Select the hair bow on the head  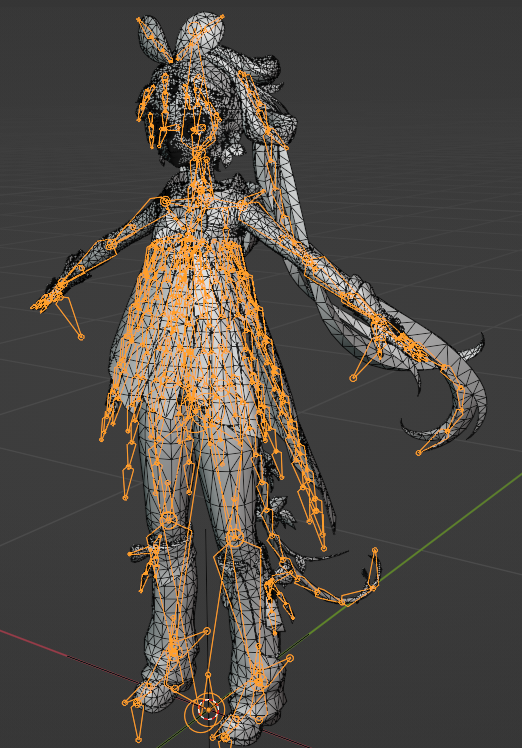pos(181,40)
